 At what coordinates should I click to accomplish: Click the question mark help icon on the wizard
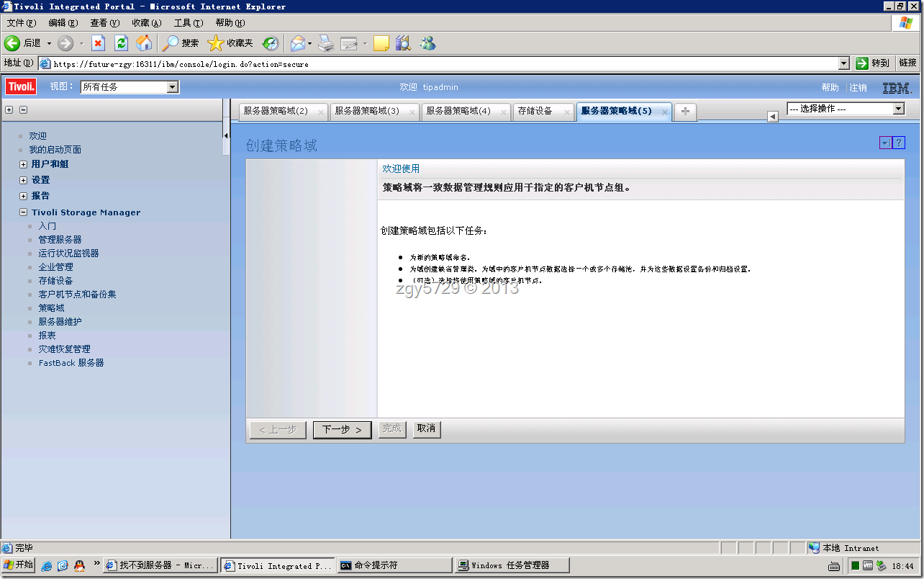(899, 143)
